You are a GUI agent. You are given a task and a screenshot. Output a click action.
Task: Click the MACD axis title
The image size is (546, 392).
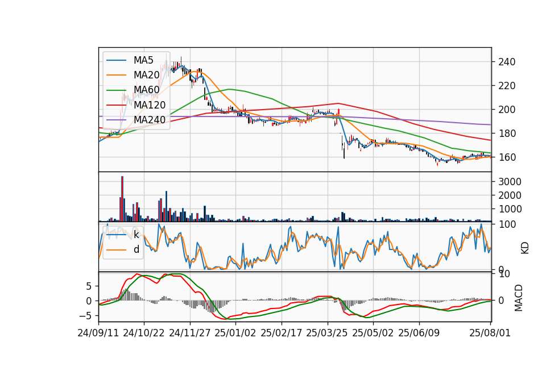point(519,298)
